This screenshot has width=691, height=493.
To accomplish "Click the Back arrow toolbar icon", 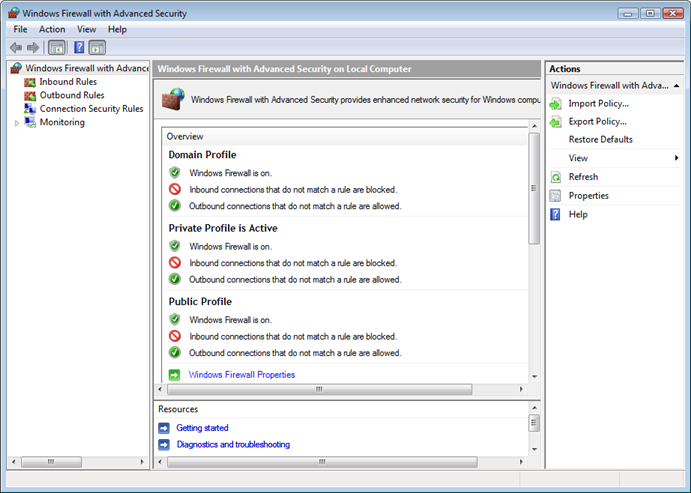I will (x=16, y=47).
